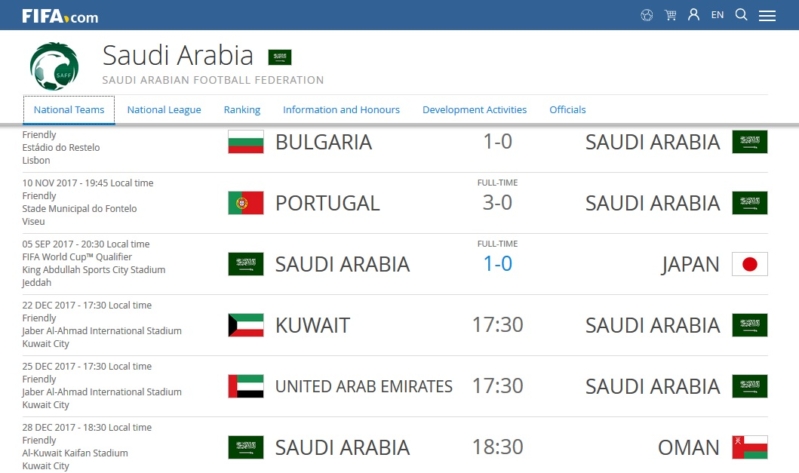Open the search magnifier icon
The height and width of the screenshot is (473, 799).
click(741, 15)
